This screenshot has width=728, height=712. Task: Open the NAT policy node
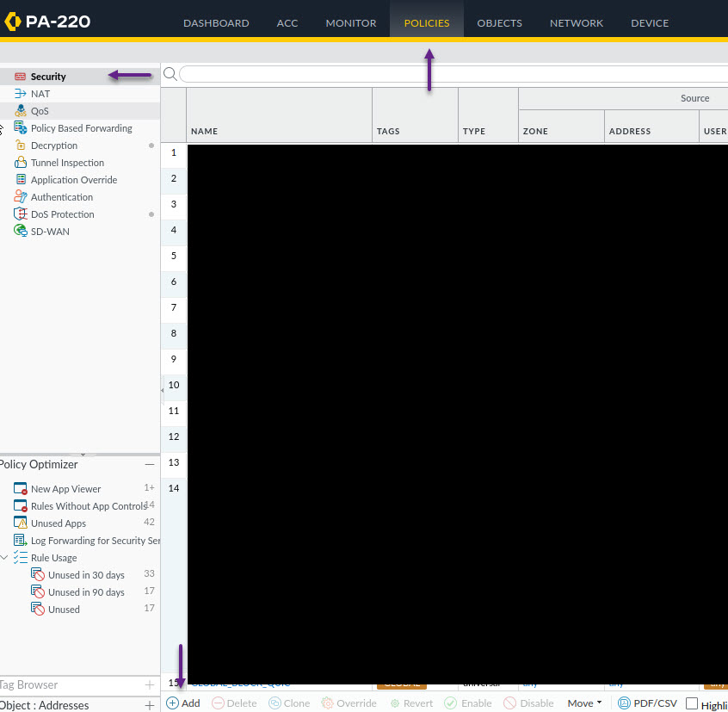[x=40, y=94]
